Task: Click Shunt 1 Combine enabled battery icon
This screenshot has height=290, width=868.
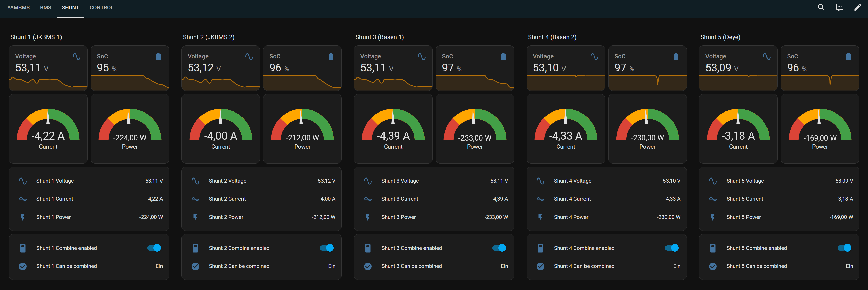Action: pyautogui.click(x=23, y=248)
